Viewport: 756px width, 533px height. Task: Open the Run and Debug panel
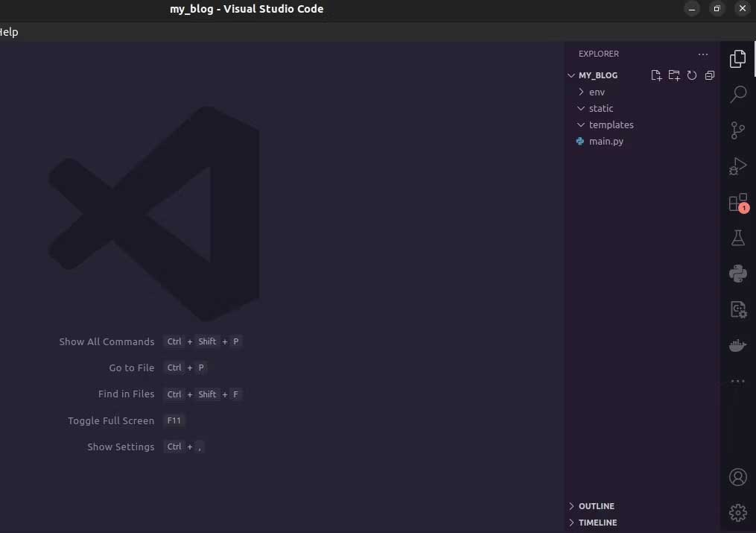coord(737,166)
